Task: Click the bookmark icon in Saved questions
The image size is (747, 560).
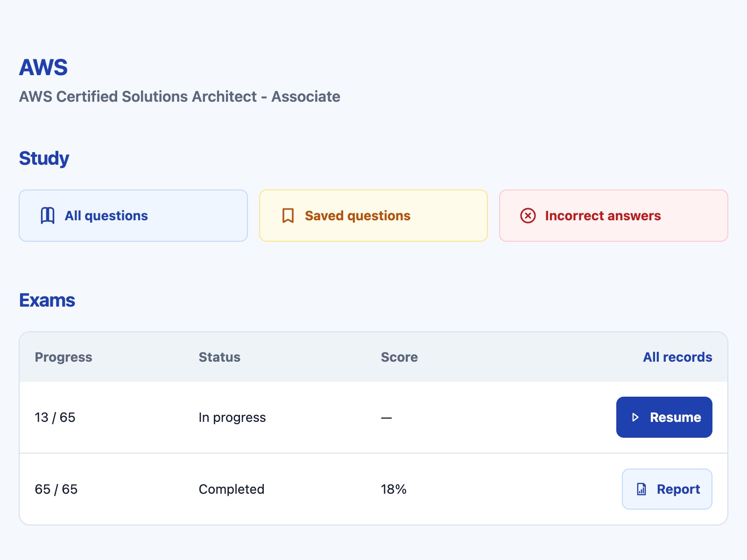Action: click(x=288, y=216)
